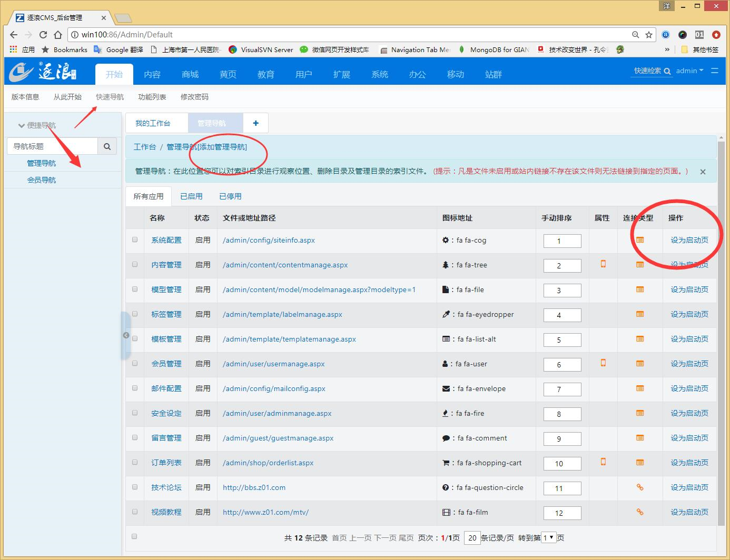The image size is (730, 560).
Task: Tick checkbox for 系统配置 row
Action: 135,239
